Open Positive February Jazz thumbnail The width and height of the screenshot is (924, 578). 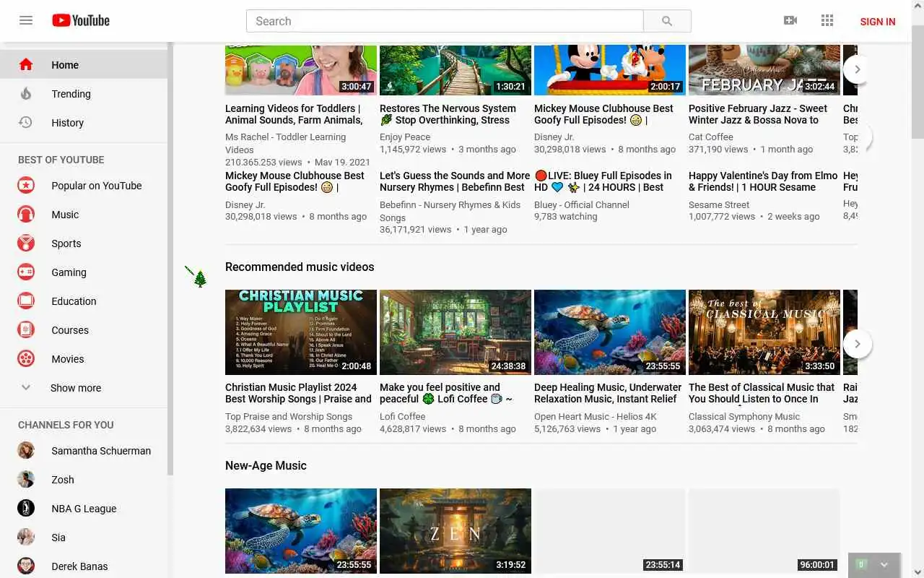(764, 70)
